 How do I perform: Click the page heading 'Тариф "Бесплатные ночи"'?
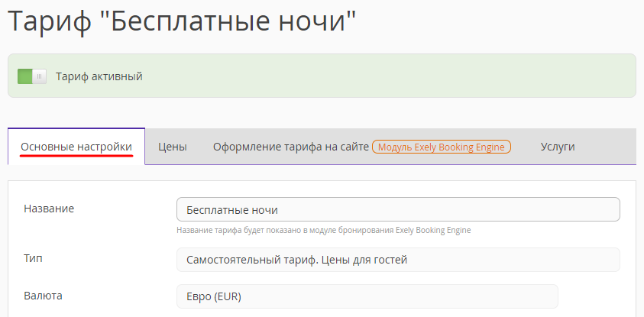[182, 21]
